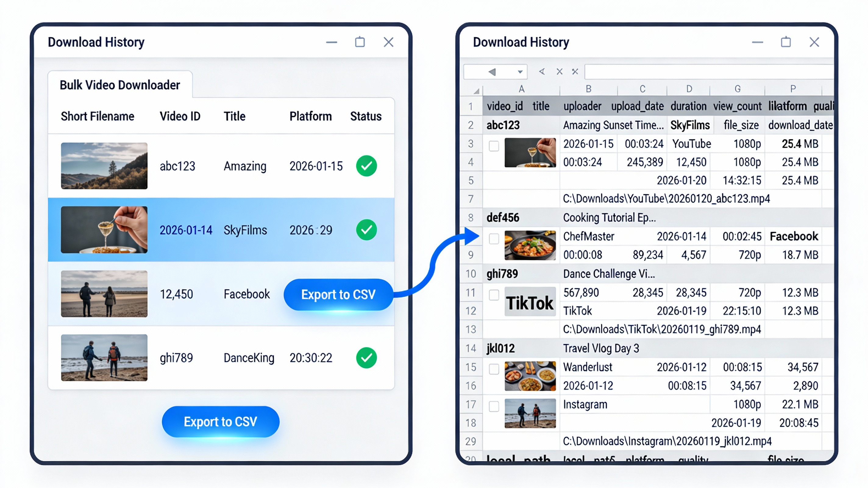The width and height of the screenshot is (868, 488).
Task: Select spreadsheet column B header
Action: coord(588,89)
